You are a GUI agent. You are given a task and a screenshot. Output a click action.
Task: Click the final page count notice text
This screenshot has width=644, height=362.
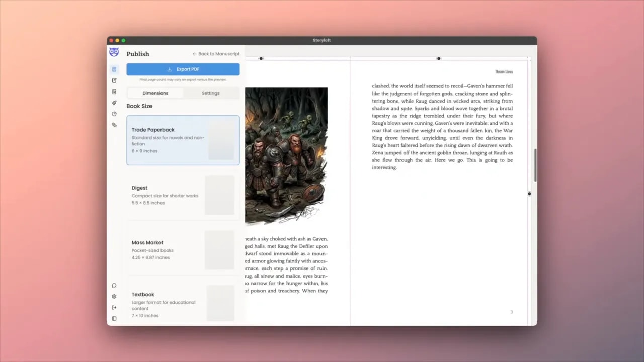tap(183, 79)
